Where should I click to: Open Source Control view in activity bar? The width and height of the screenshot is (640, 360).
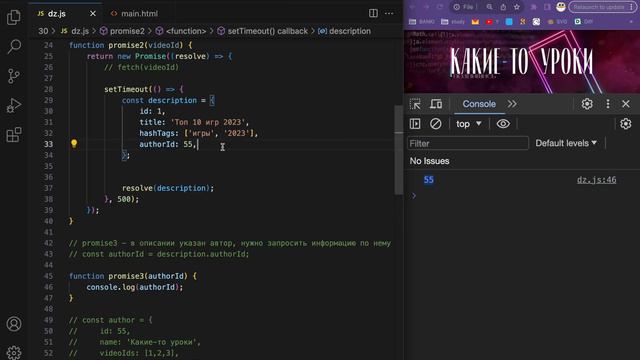click(14, 76)
